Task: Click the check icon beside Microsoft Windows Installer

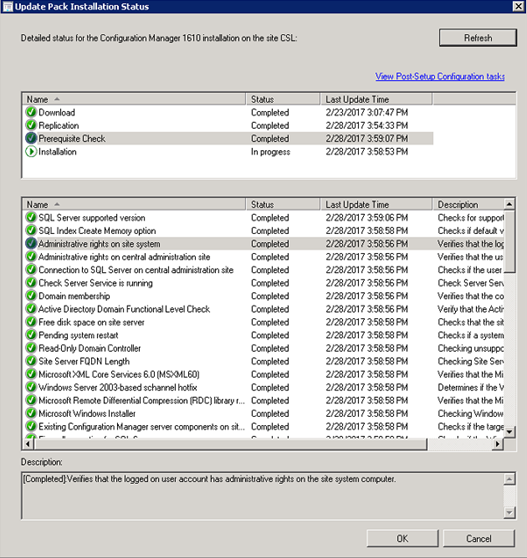Action: (x=31, y=414)
